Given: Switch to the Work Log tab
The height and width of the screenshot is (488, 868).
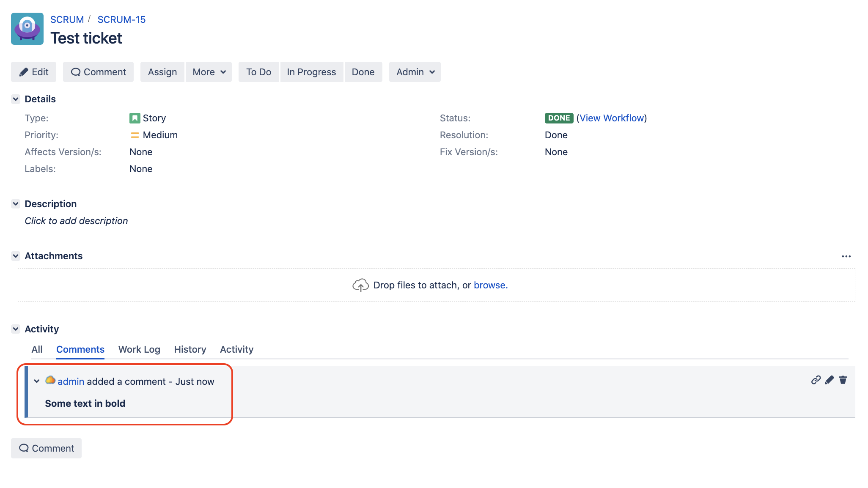Looking at the screenshot, I should 139,349.
